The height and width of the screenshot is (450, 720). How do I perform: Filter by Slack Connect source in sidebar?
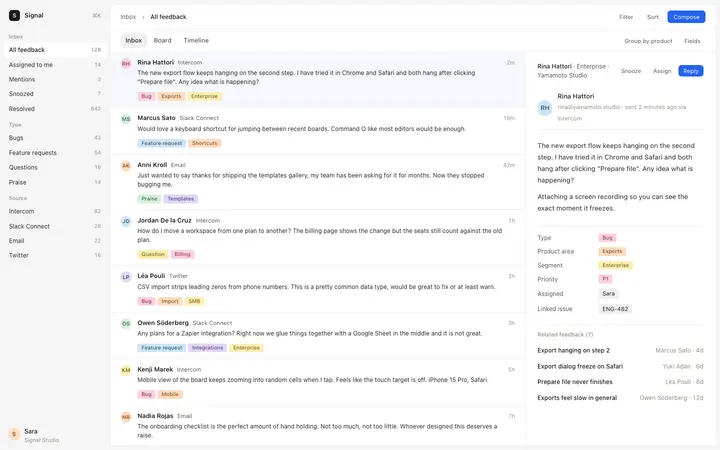pos(55,226)
